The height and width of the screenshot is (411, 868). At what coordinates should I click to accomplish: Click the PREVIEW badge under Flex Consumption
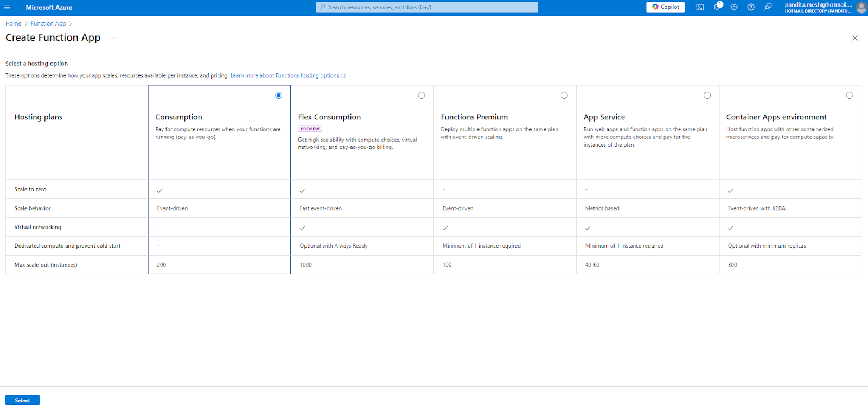(310, 129)
